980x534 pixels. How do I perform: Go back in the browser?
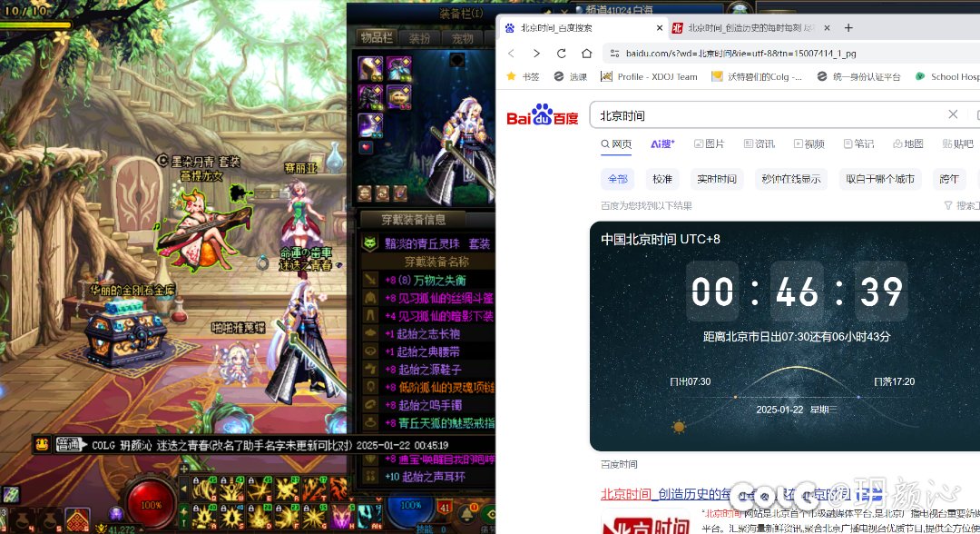pyautogui.click(x=511, y=54)
